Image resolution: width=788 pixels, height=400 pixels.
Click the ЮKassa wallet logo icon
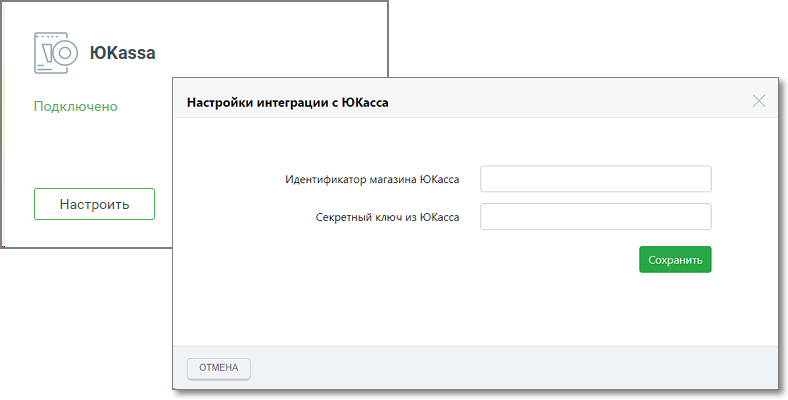(56, 53)
